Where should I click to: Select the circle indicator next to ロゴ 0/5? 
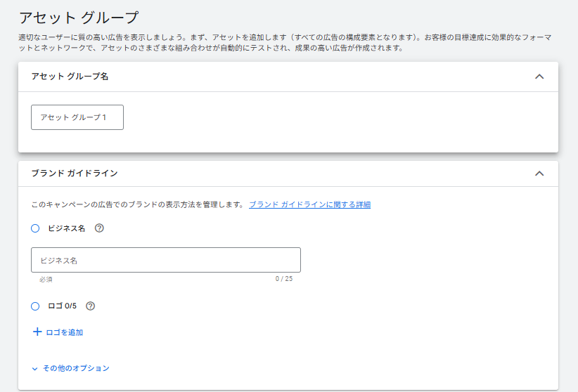[x=35, y=306]
